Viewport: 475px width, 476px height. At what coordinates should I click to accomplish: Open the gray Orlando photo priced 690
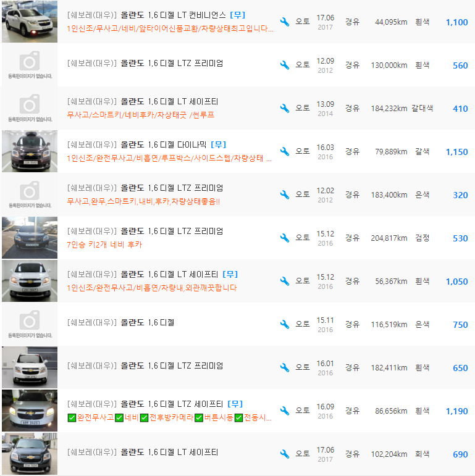pos(30,454)
